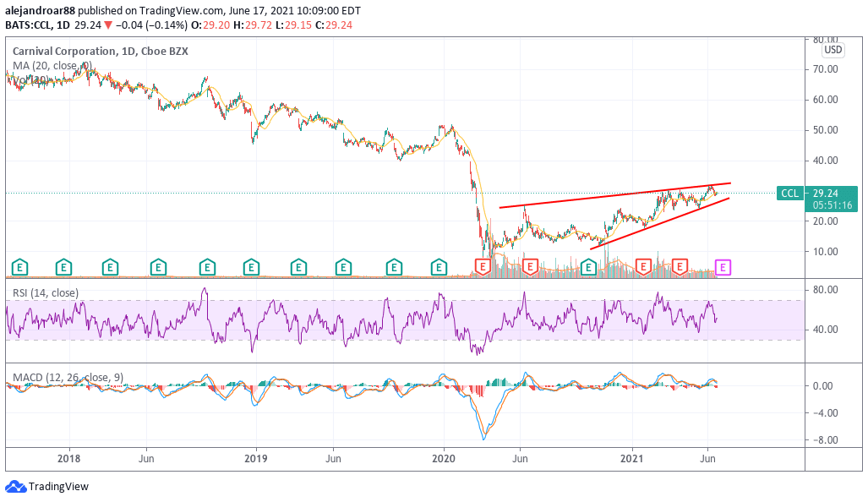Image resolution: width=868 pixels, height=502 pixels.
Task: Click 50.00 on the price axis
Action: pyautogui.click(x=826, y=130)
